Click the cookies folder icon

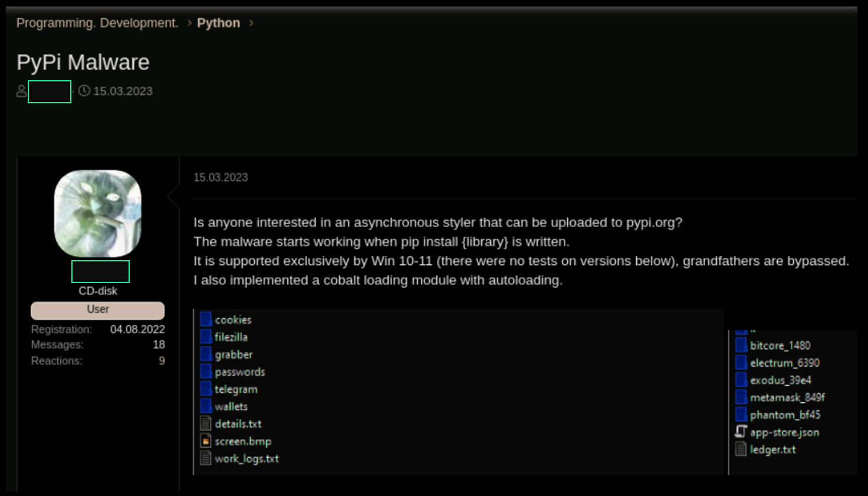point(205,320)
